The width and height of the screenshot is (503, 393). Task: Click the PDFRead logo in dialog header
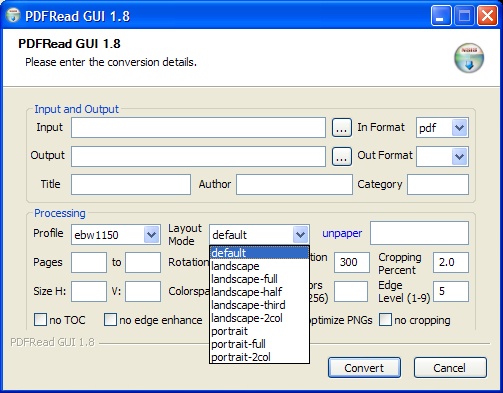tap(469, 58)
